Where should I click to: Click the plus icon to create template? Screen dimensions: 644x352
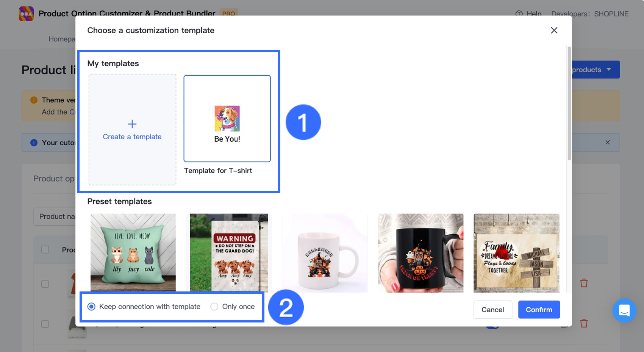pos(132,124)
